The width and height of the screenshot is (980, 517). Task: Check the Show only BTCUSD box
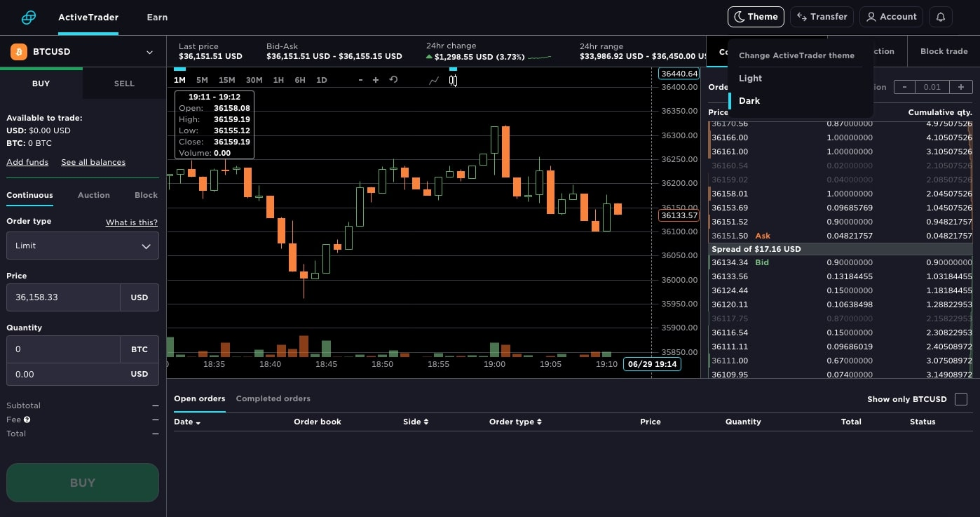(x=961, y=399)
